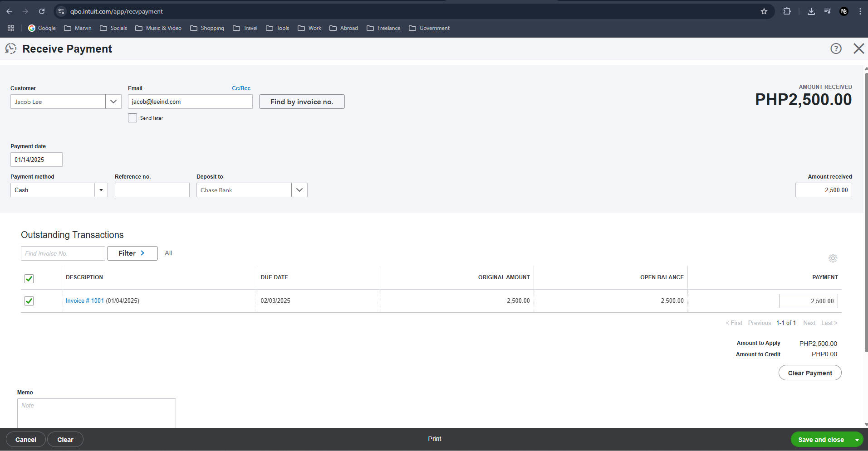Image resolution: width=868 pixels, height=451 pixels.
Task: Toggle the Send later checkbox
Action: coord(132,118)
